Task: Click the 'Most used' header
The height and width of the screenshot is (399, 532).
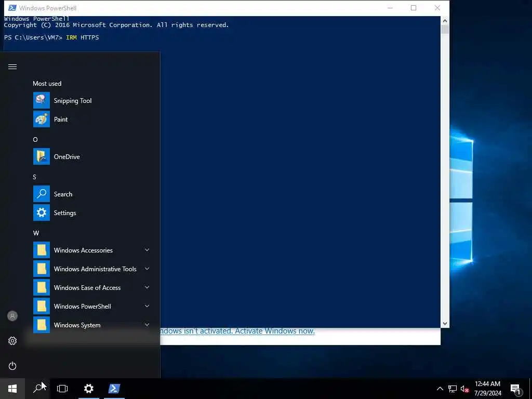Action: click(x=47, y=84)
